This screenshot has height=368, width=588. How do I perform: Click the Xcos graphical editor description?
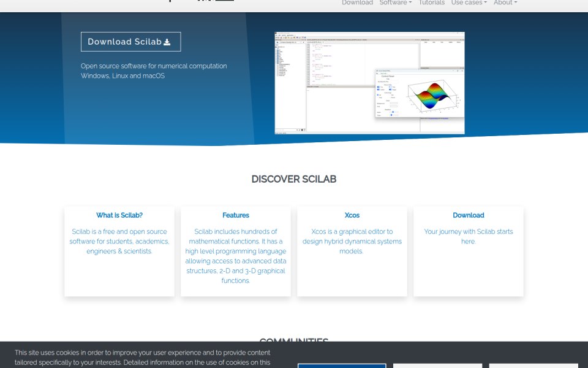[x=352, y=242]
